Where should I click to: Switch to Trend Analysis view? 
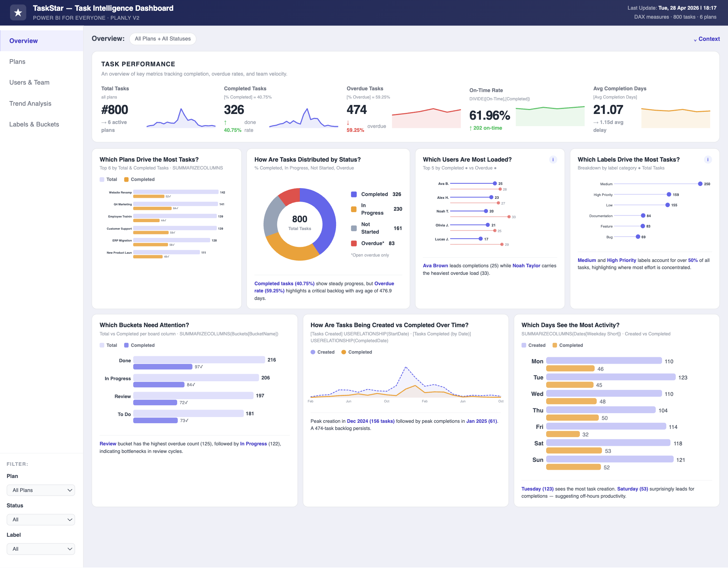point(42,104)
